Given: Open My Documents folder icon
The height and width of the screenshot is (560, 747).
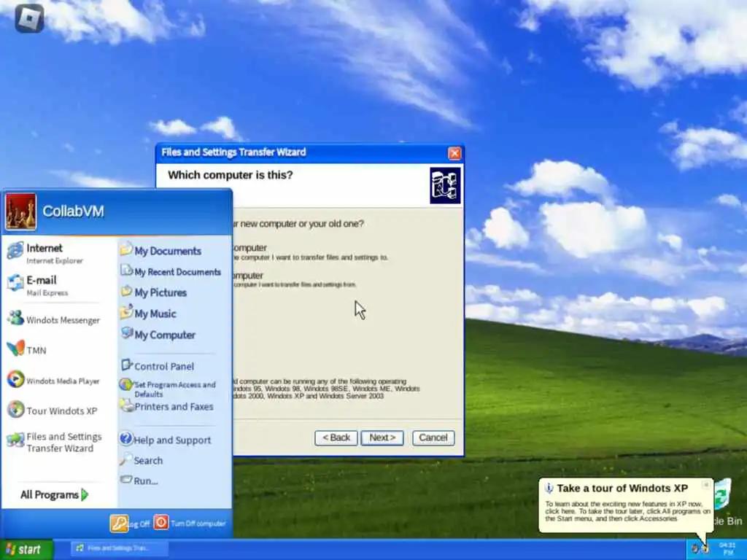Looking at the screenshot, I should [126, 249].
